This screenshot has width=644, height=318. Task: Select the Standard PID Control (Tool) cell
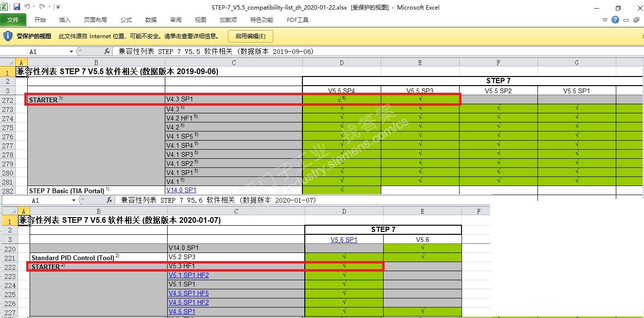(98, 257)
